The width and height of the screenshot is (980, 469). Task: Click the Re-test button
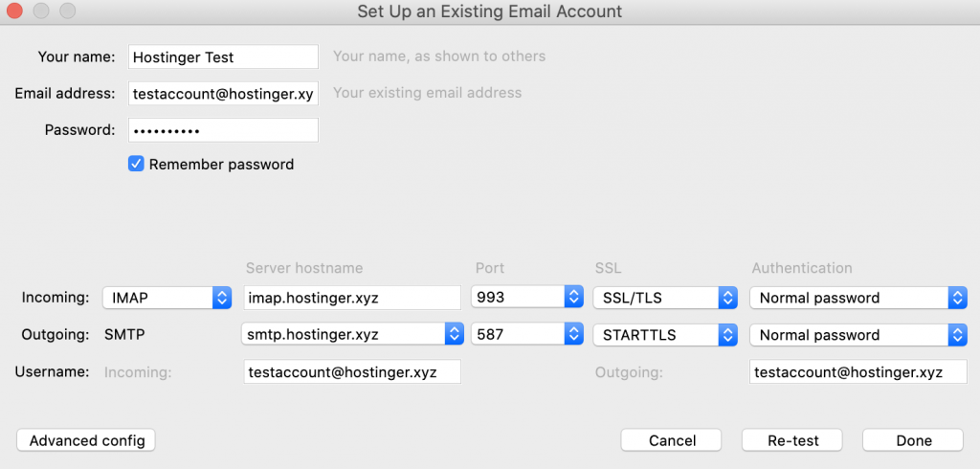(x=792, y=440)
